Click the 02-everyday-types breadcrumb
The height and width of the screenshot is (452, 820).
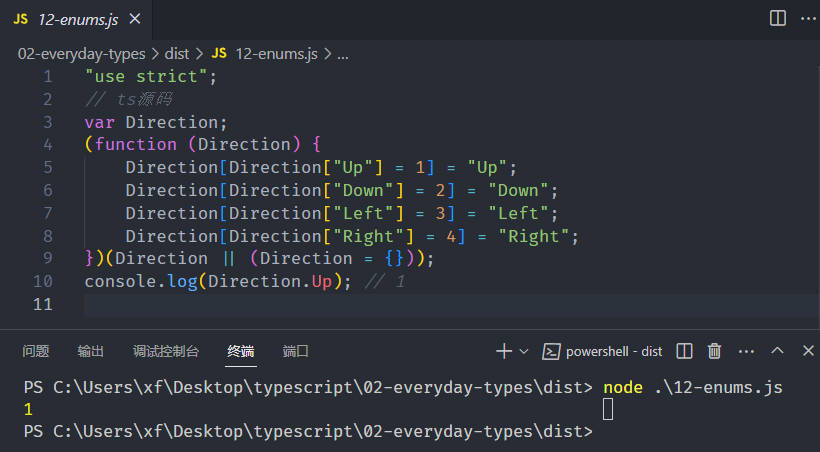[x=82, y=54]
